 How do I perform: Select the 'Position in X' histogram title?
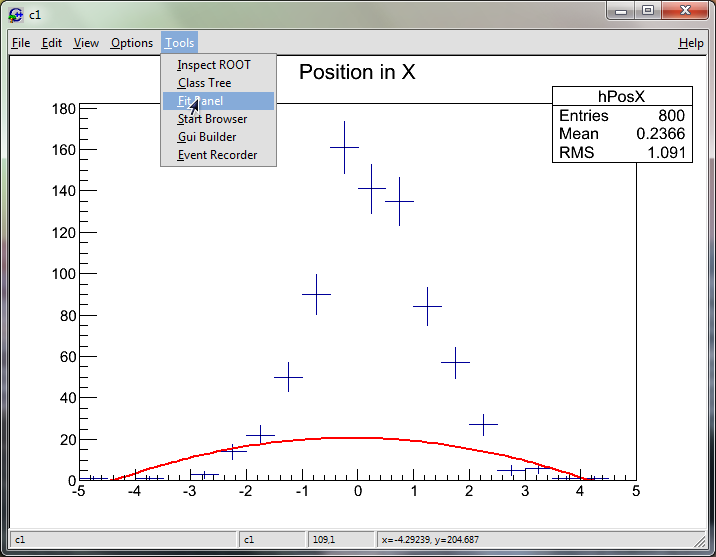pyautogui.click(x=357, y=72)
